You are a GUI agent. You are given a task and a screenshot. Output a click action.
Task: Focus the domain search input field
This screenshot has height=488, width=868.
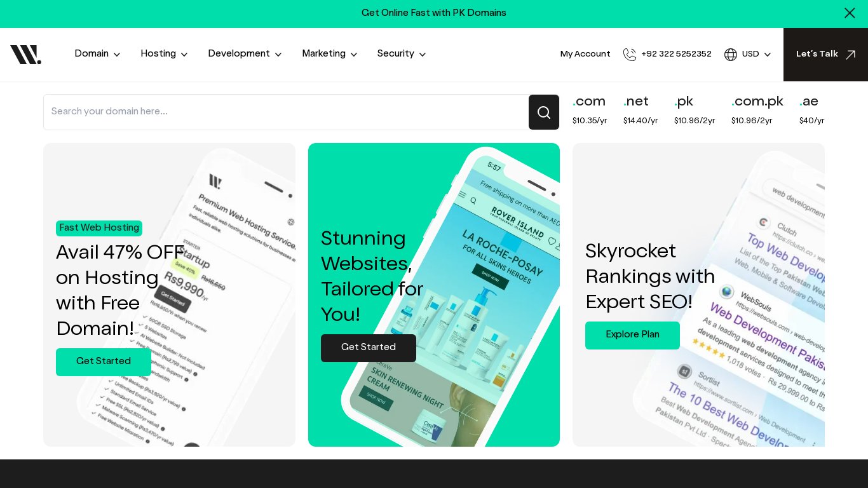coord(286,112)
